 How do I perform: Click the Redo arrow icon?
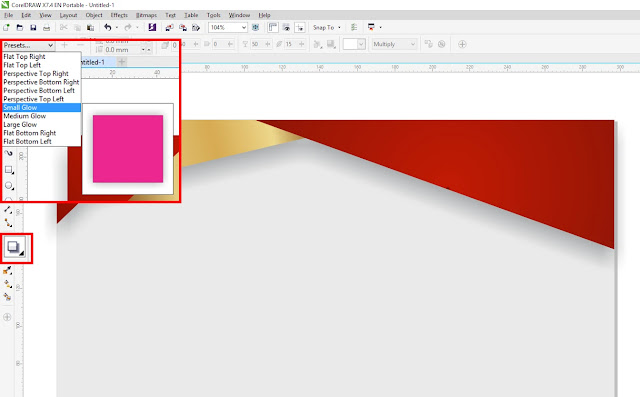pos(128,27)
